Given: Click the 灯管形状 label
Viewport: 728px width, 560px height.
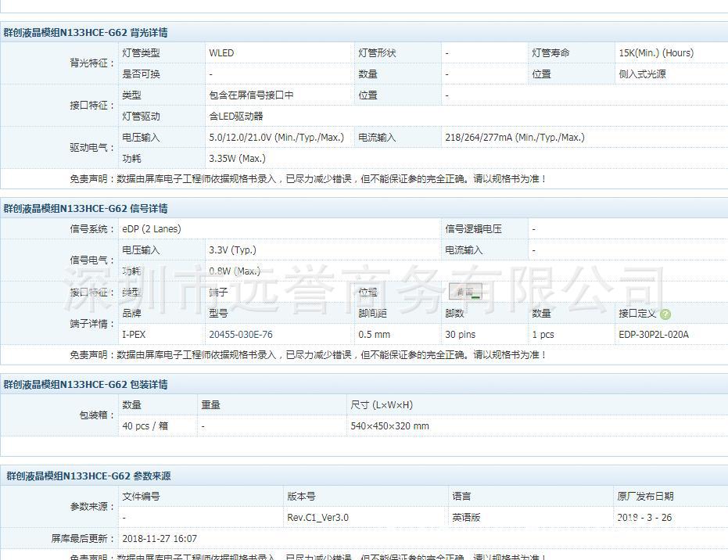Looking at the screenshot, I should [x=377, y=53].
